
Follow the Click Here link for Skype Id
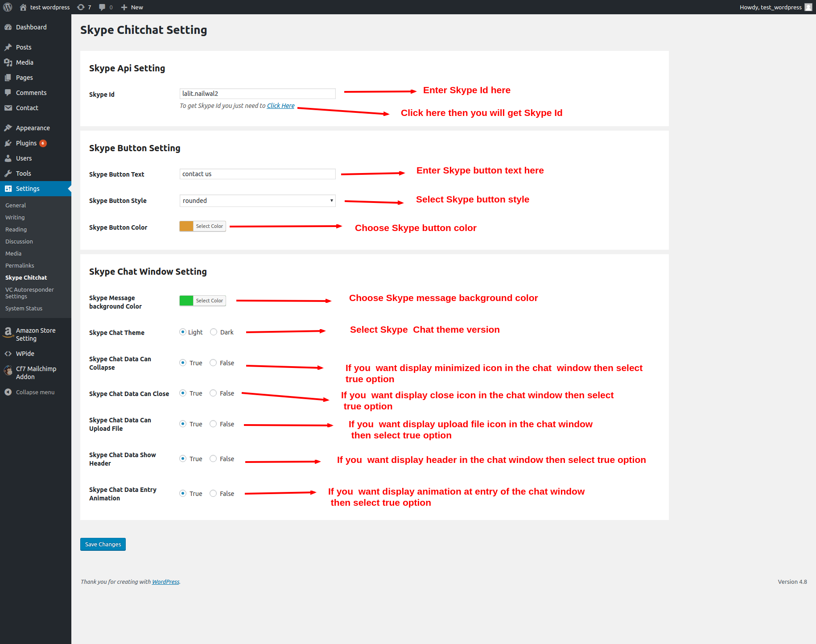click(280, 106)
